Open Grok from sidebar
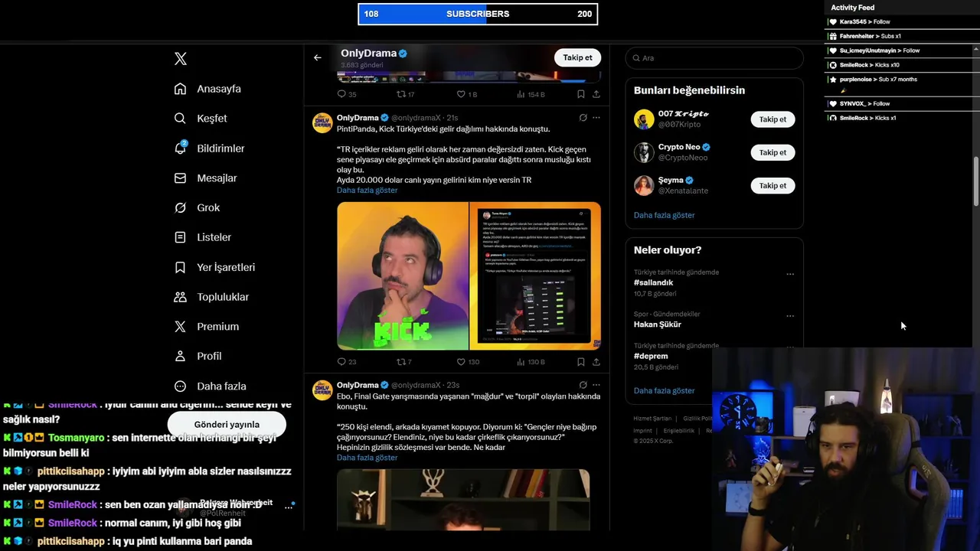This screenshot has height=551, width=980. point(197,207)
